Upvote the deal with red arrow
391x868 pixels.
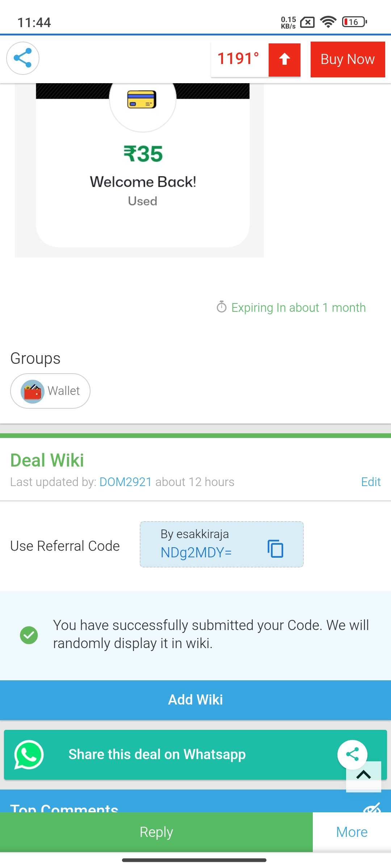[x=285, y=60]
